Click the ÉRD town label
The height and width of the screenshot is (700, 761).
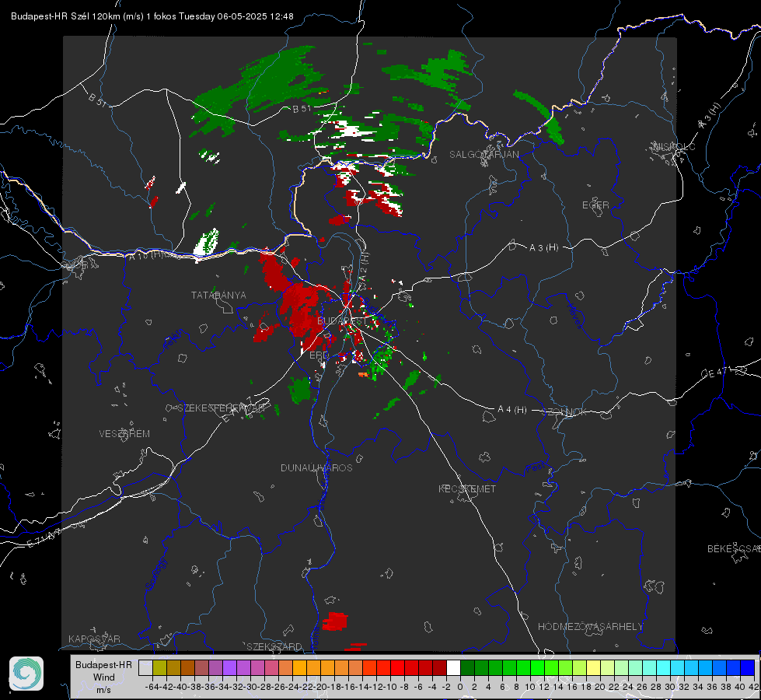click(319, 355)
